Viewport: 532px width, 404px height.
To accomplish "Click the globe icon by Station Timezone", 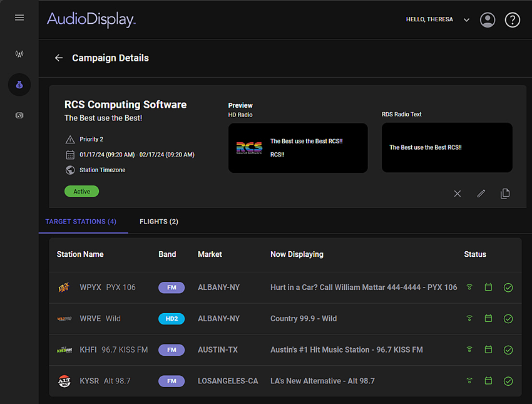I will pos(70,170).
